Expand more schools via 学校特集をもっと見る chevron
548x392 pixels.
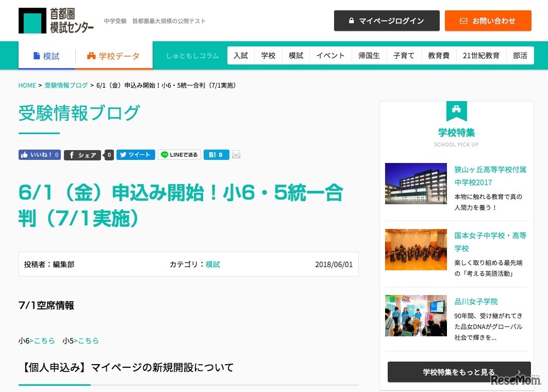pyautogui.click(x=519, y=371)
